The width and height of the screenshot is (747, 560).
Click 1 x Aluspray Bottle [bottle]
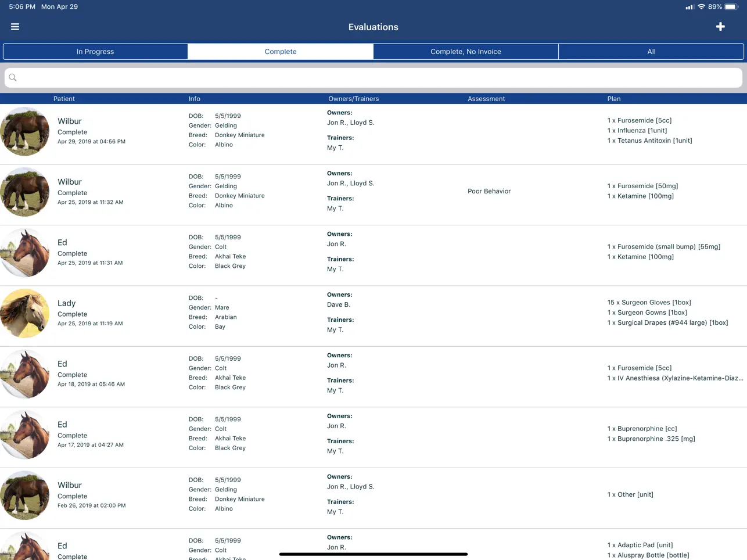click(x=648, y=555)
